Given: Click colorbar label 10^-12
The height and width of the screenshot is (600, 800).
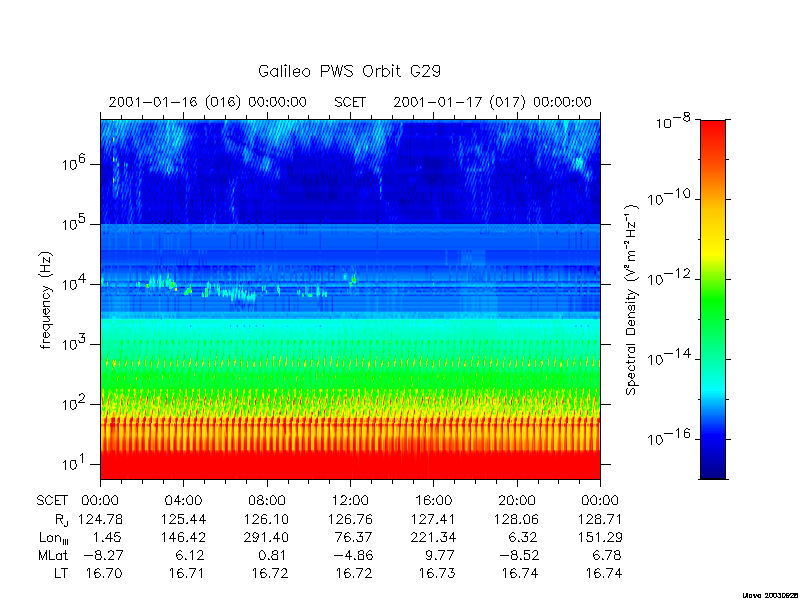Looking at the screenshot, I should 668,277.
